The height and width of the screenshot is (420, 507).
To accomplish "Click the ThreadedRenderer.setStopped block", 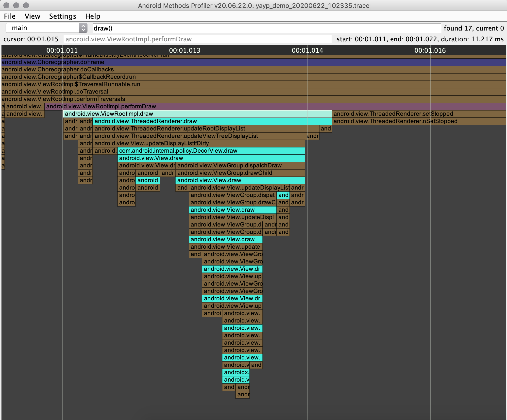I will (418, 114).
